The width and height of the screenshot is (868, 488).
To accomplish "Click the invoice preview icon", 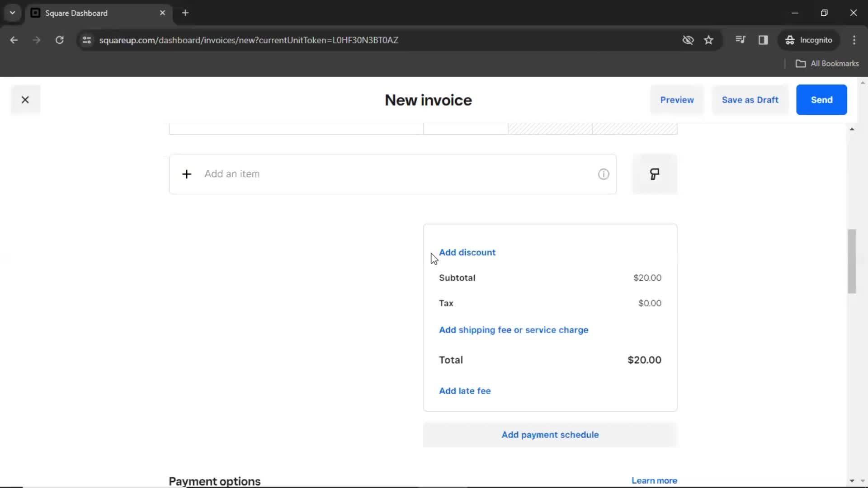I will 677,99.
